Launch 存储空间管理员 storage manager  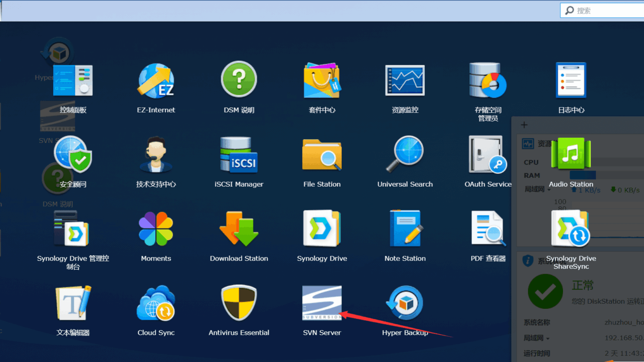(488, 81)
